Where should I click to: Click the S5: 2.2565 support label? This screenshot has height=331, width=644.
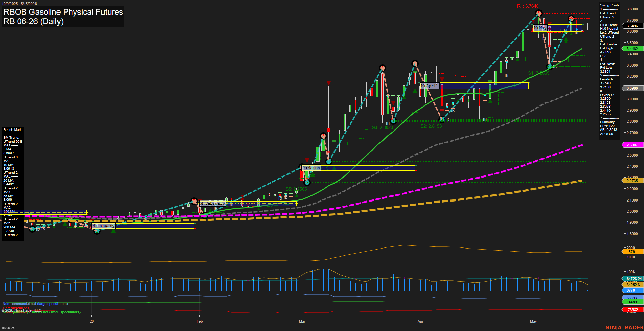point(296,189)
